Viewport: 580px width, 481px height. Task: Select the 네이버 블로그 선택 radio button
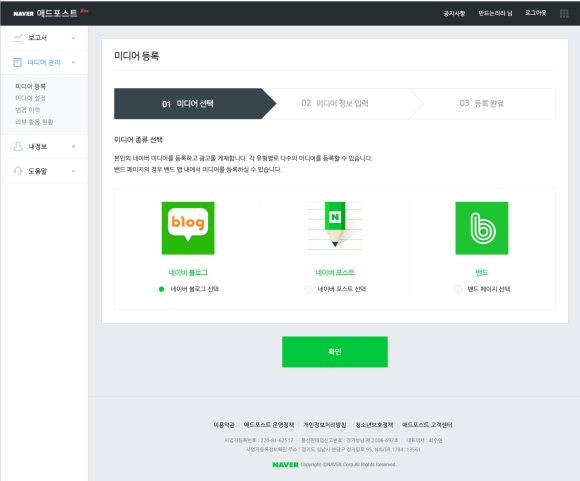(161, 289)
